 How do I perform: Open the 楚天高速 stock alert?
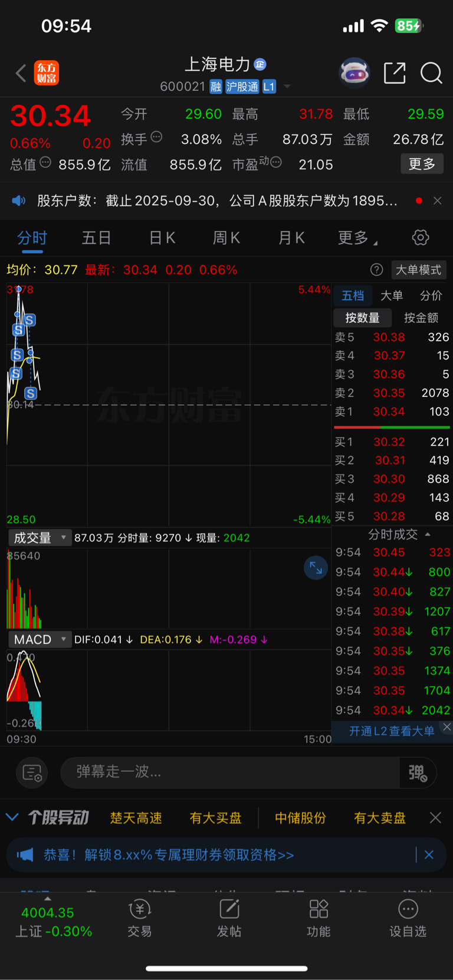136,818
